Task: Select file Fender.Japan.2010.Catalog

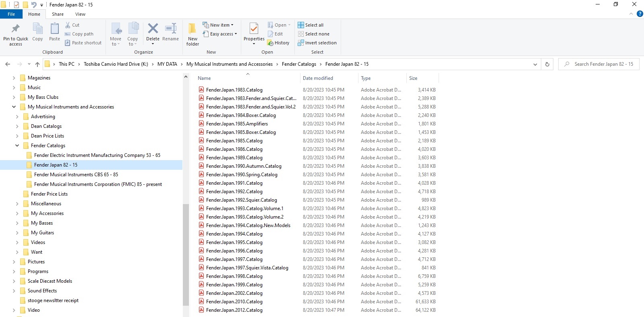Action: 234,302
